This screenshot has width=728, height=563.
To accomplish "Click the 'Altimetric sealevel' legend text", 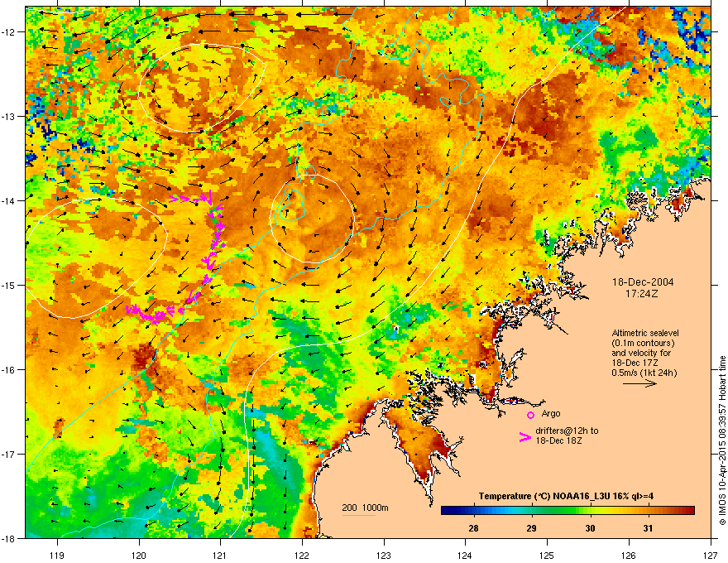I will point(645,333).
